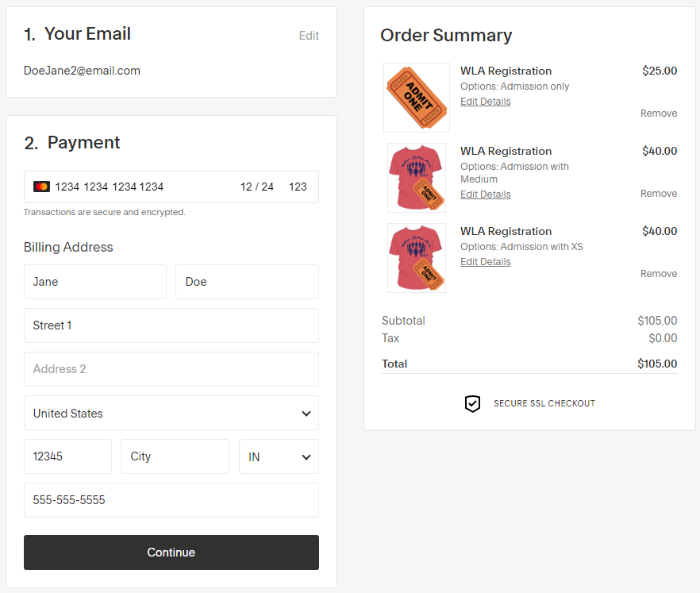Focus the Address 2 field
The width and height of the screenshot is (700, 593).
tap(171, 369)
